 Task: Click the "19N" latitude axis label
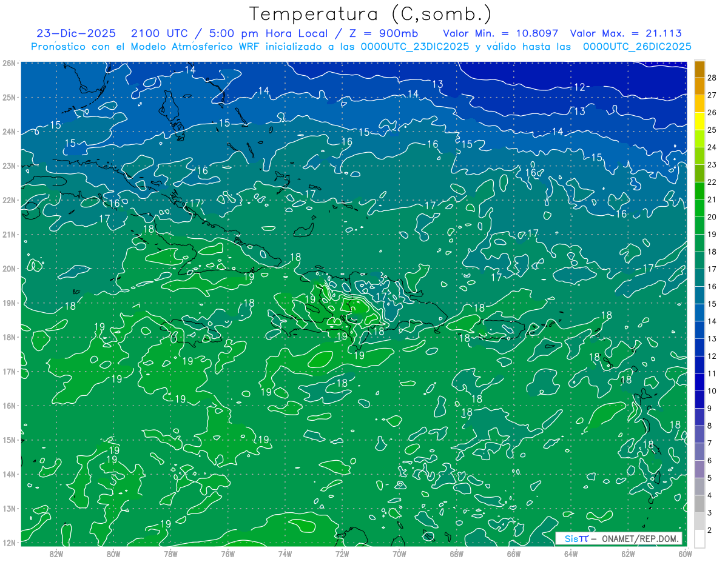(x=8, y=303)
